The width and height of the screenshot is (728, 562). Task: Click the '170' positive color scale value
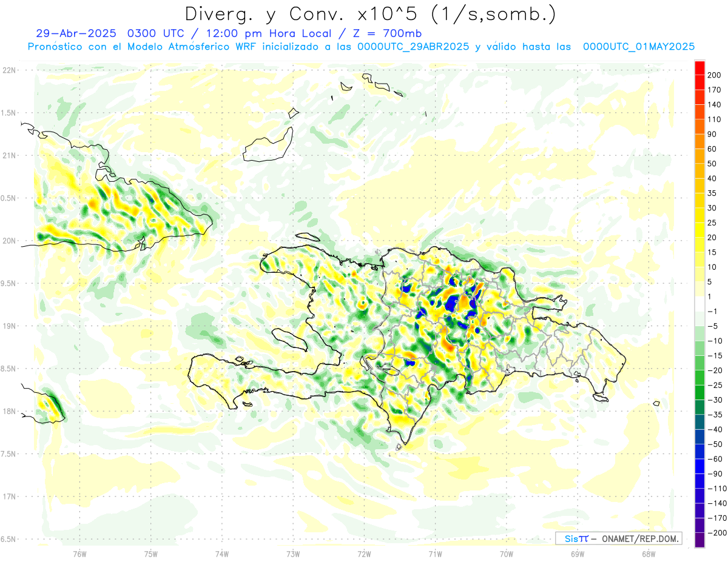click(715, 90)
